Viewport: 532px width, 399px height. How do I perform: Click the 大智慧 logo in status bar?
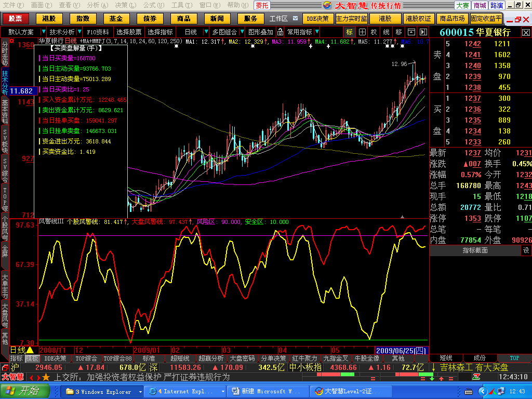[x=13, y=377]
